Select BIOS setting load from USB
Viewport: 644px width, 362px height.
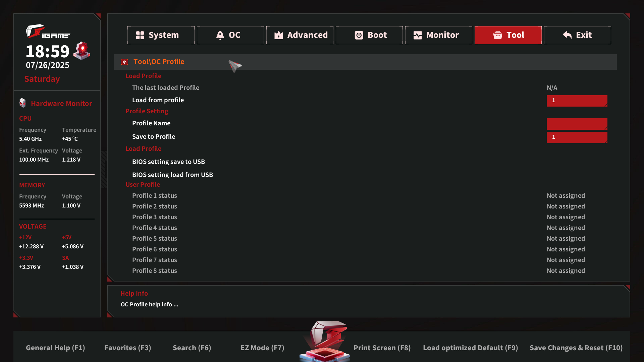point(172,175)
